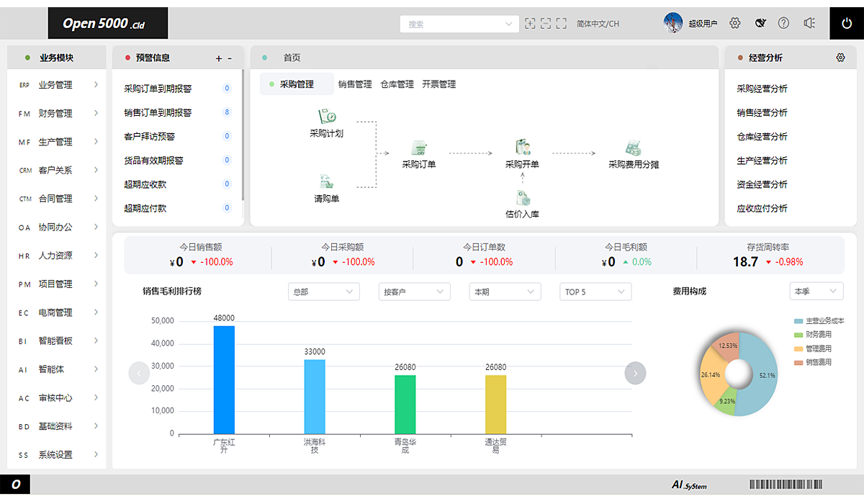864x504 pixels.
Task: Click the plus icon in 预警信息 header
Action: pos(219,58)
